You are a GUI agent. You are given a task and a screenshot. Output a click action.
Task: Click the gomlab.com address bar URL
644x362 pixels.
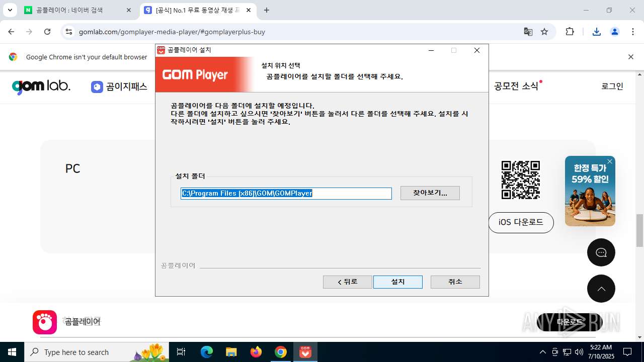[172, 32]
